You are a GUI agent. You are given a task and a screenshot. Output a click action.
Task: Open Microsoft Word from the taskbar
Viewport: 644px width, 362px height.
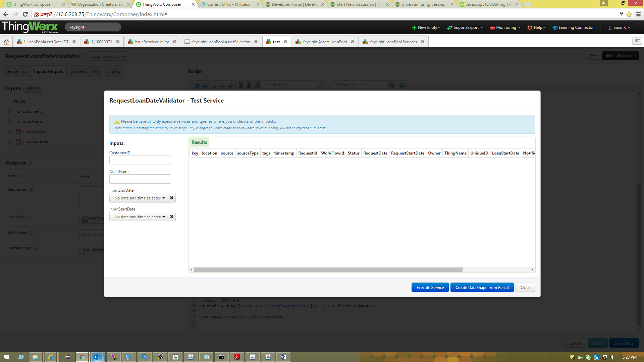click(x=283, y=357)
